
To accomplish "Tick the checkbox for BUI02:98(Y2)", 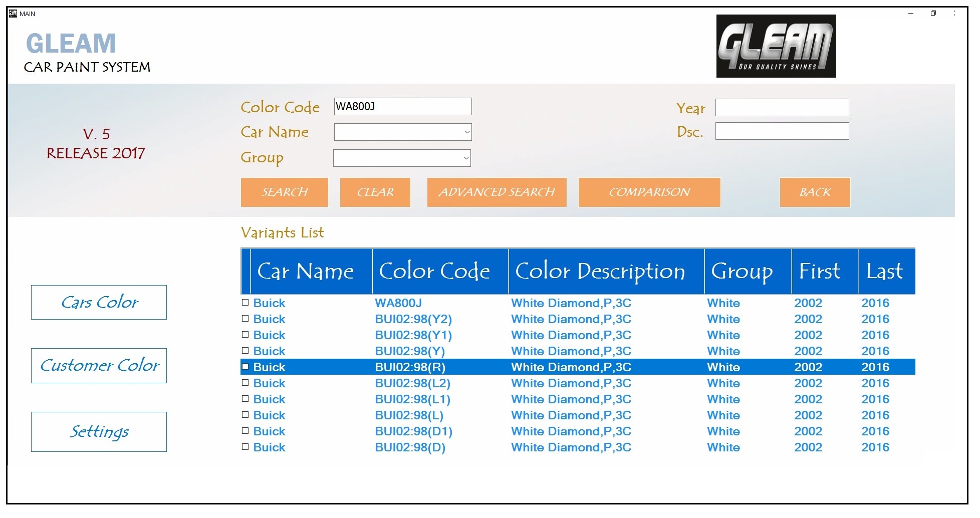I will [245, 319].
